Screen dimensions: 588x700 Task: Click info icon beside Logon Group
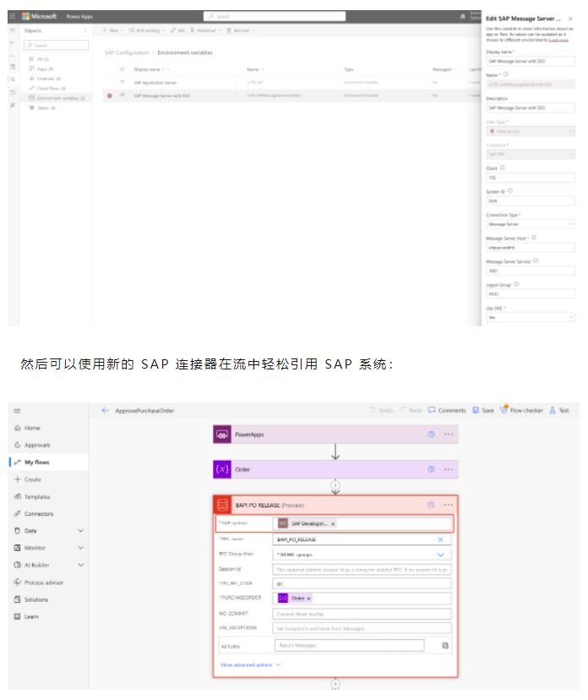(516, 284)
